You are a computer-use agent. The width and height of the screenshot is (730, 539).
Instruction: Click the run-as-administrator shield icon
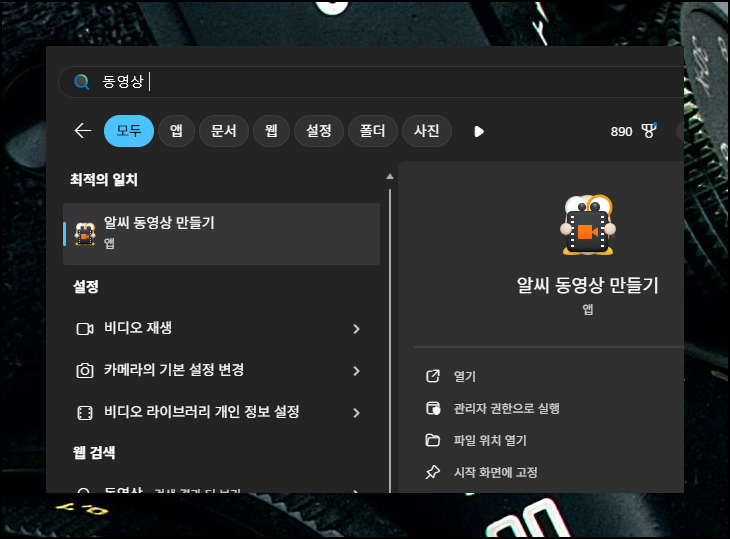pos(433,409)
